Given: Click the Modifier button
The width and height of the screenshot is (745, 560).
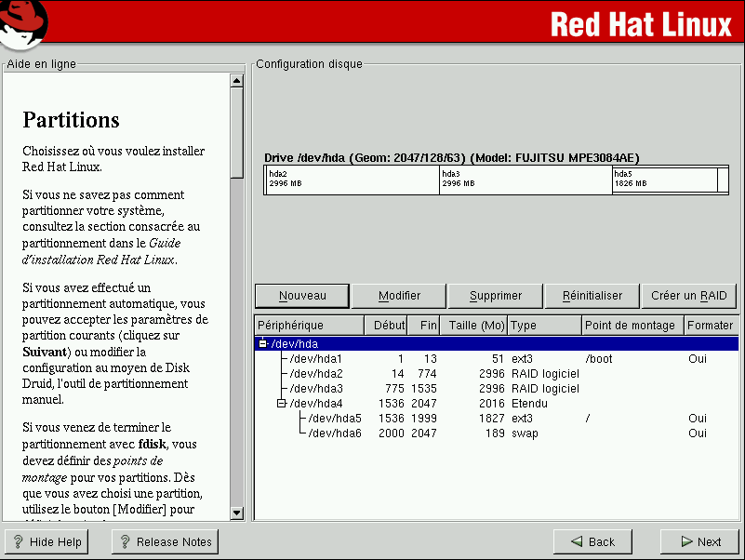Looking at the screenshot, I should coord(399,296).
